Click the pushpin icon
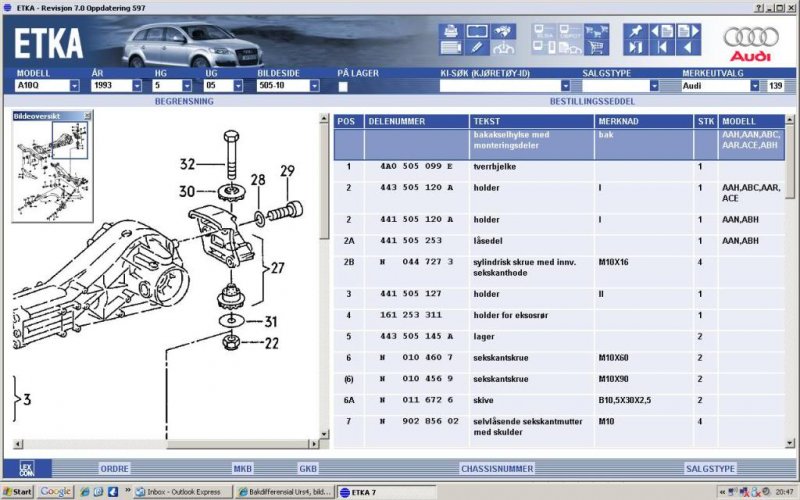The width and height of the screenshot is (800, 500). tap(636, 31)
